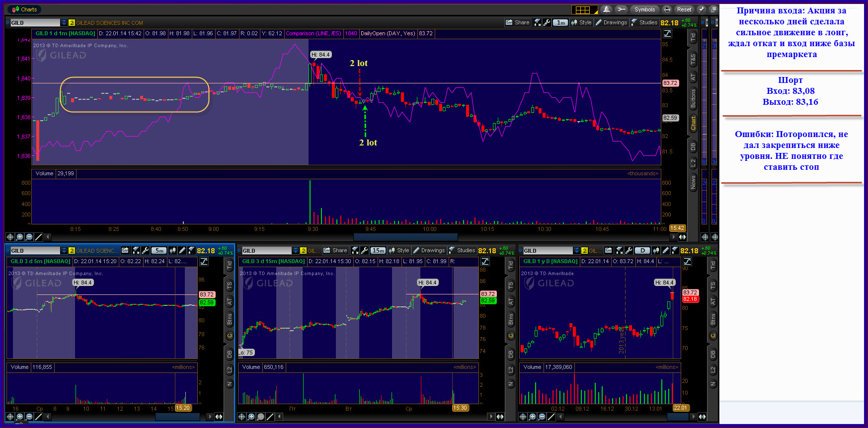Detach the Charts window

click(x=713, y=9)
